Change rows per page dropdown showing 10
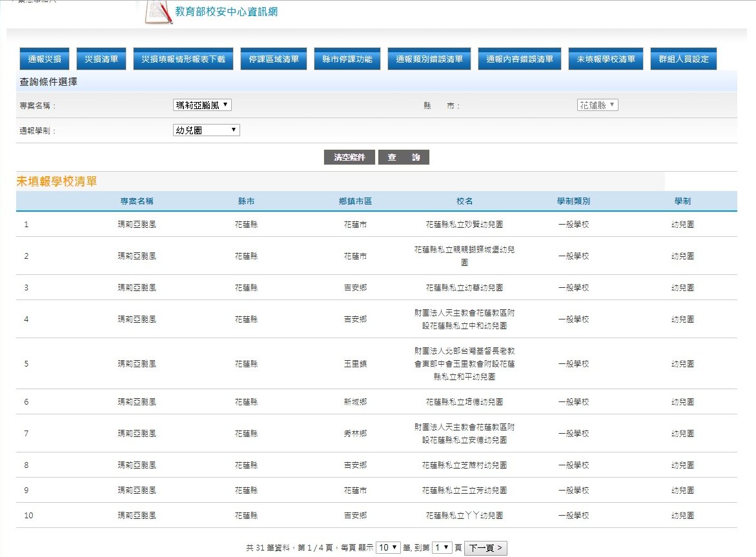Viewport: 756px width, 557px height. pos(387,547)
